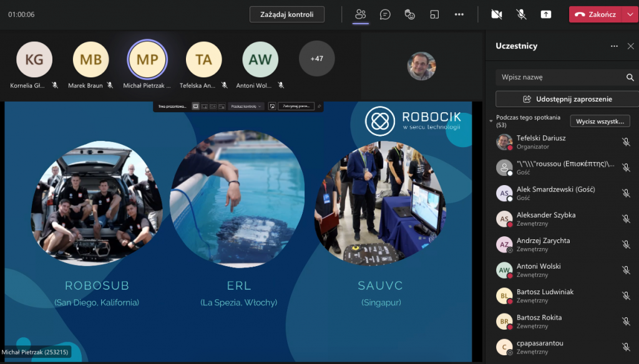The height and width of the screenshot is (364, 639).
Task: Click muted mic icon beside Antoni Wol... in the top strip
Action: pyautogui.click(x=281, y=85)
